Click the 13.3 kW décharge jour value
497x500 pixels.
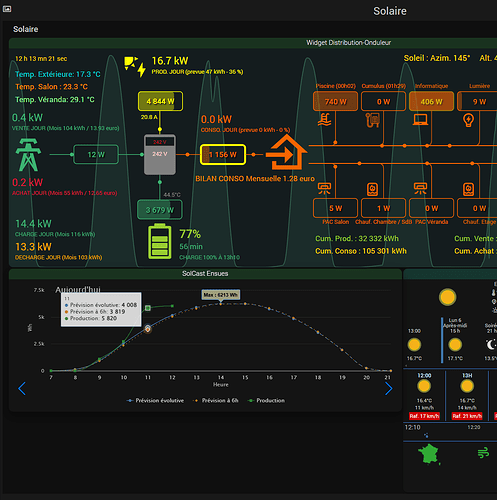coord(33,247)
